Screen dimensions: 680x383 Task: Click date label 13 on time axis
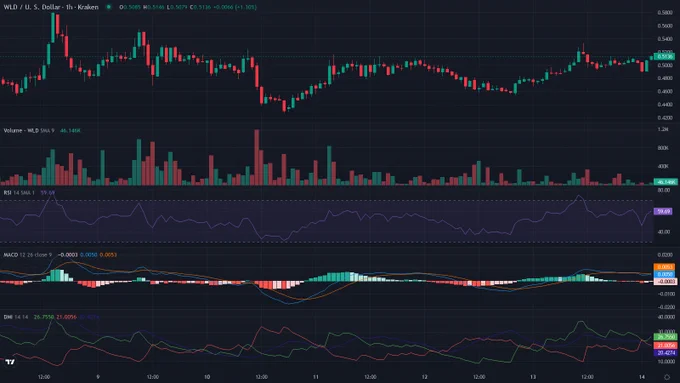[533, 377]
